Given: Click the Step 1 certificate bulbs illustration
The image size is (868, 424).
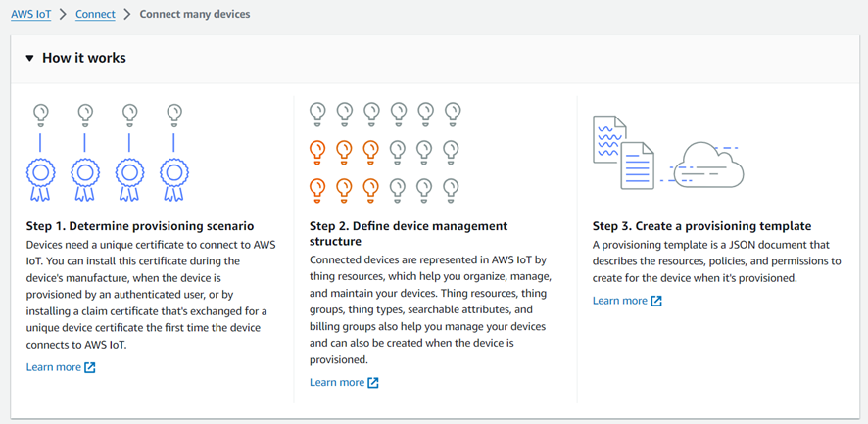Looking at the screenshot, I should coord(108,153).
